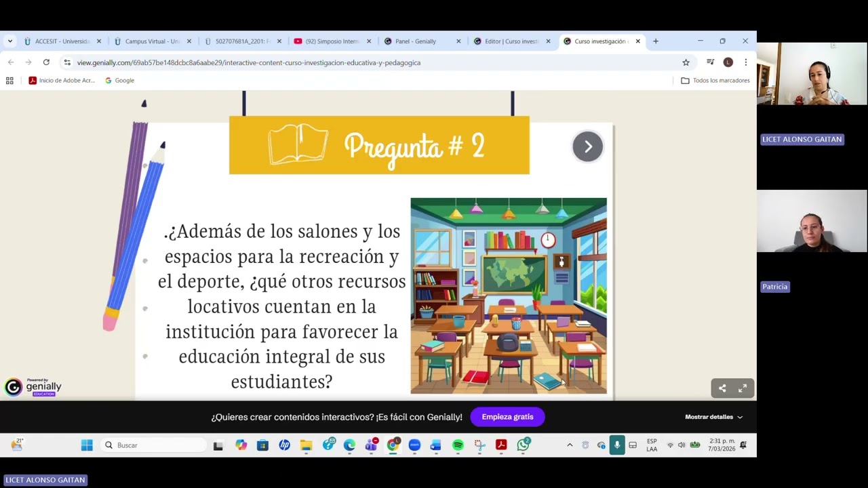Viewport: 868px width, 488px height.
Task: Open the clock showing 2:31 p. m.
Action: 722,445
